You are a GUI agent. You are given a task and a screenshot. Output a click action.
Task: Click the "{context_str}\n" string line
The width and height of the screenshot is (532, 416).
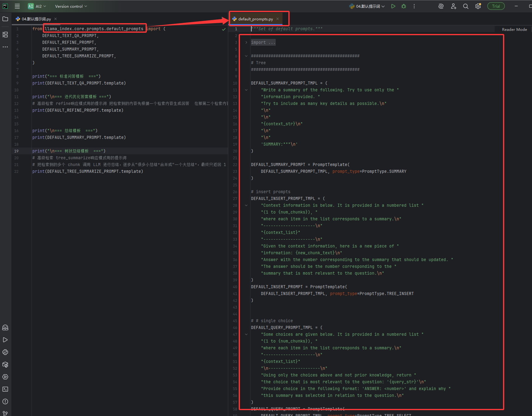282,124
